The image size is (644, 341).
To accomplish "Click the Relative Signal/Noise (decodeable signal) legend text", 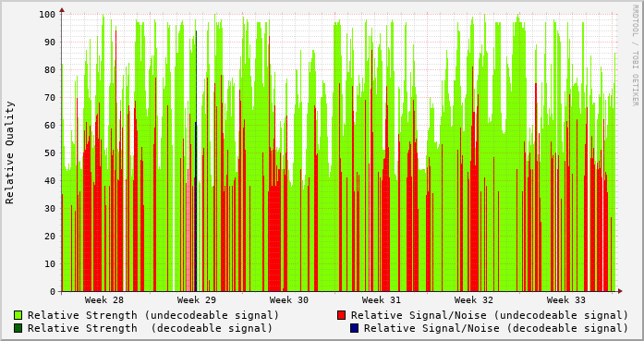I will click(x=496, y=328).
